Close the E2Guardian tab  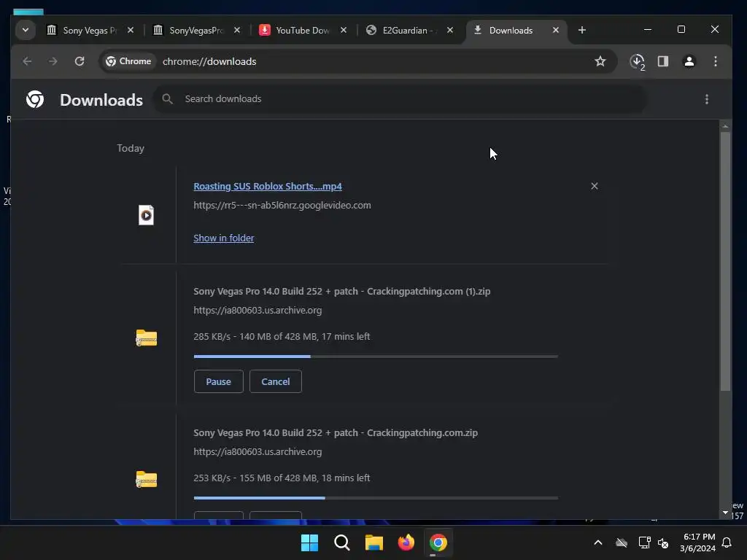449,30
